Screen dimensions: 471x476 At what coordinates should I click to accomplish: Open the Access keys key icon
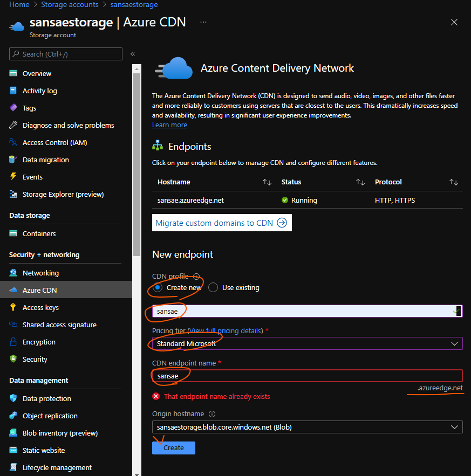pyautogui.click(x=13, y=307)
